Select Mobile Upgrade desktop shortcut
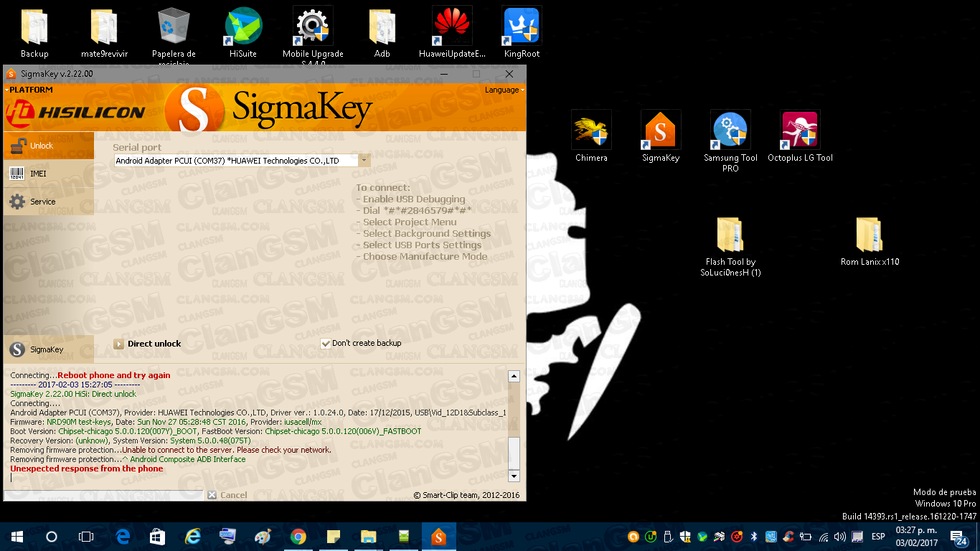This screenshot has height=551, width=980. [x=313, y=34]
